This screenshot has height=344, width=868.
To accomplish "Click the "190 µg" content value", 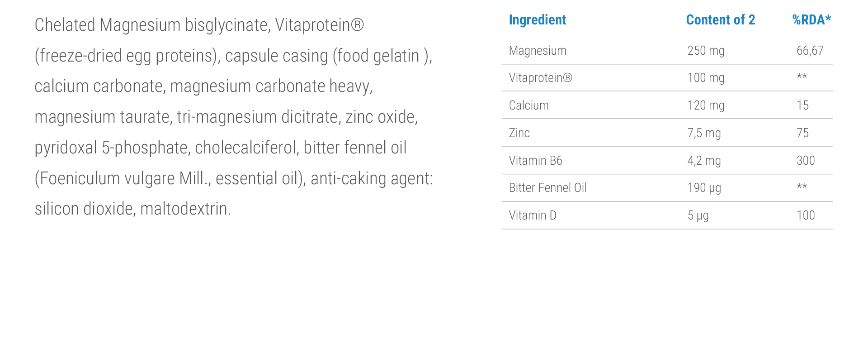I will coord(704,188).
